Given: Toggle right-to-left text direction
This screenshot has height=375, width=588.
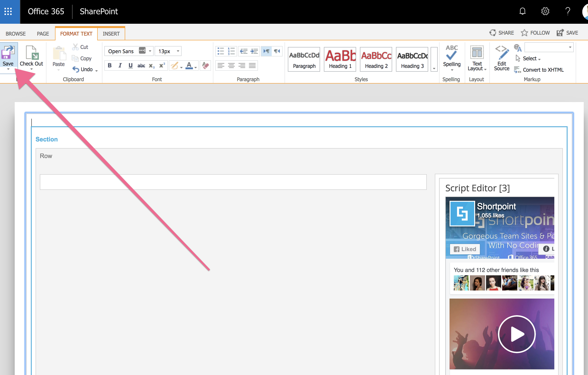Looking at the screenshot, I should click(277, 51).
